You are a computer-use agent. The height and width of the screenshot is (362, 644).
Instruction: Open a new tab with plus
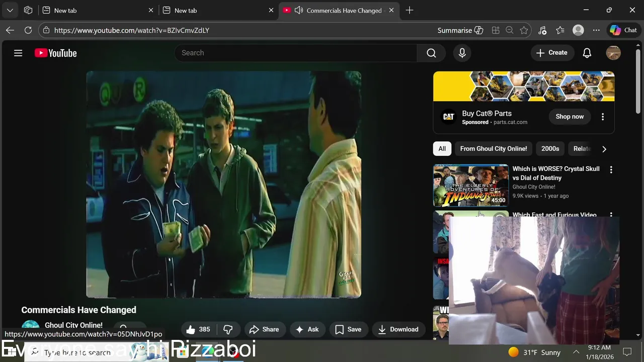[x=410, y=10]
